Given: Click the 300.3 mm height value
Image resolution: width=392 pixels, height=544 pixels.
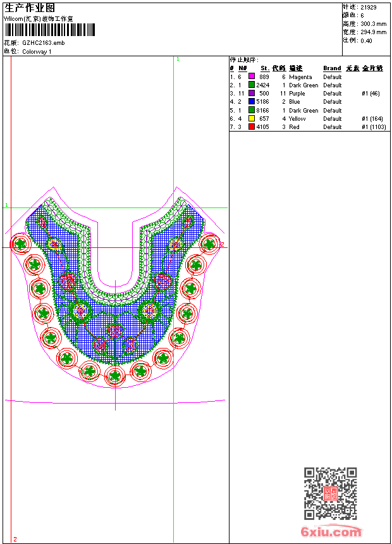Looking at the screenshot, I should [x=373, y=23].
